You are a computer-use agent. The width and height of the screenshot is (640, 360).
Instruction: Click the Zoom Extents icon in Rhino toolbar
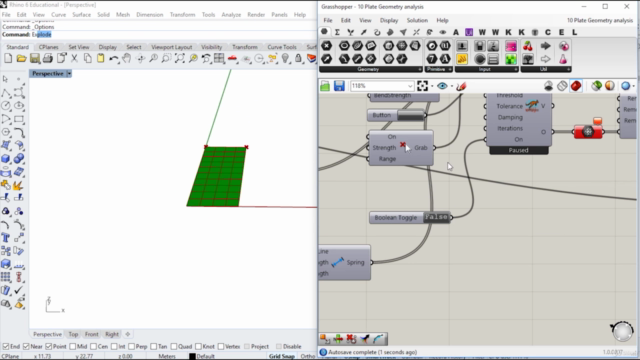click(180, 59)
